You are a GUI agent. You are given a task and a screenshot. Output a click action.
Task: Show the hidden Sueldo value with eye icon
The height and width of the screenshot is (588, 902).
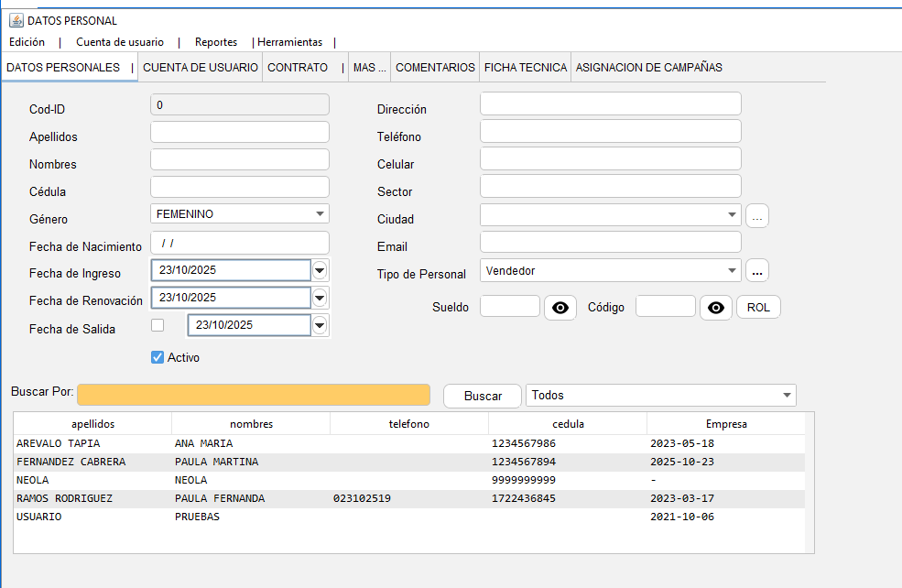click(x=560, y=308)
